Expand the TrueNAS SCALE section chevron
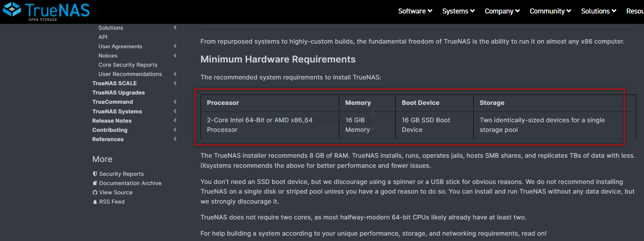Image resolution: width=644 pixels, height=241 pixels. (x=175, y=83)
